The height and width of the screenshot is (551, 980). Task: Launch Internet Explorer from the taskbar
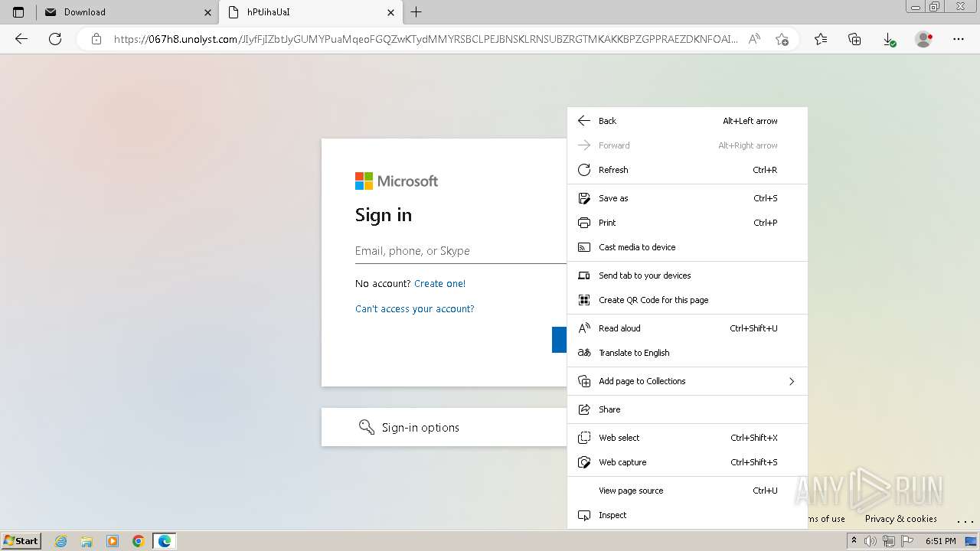coord(61,541)
